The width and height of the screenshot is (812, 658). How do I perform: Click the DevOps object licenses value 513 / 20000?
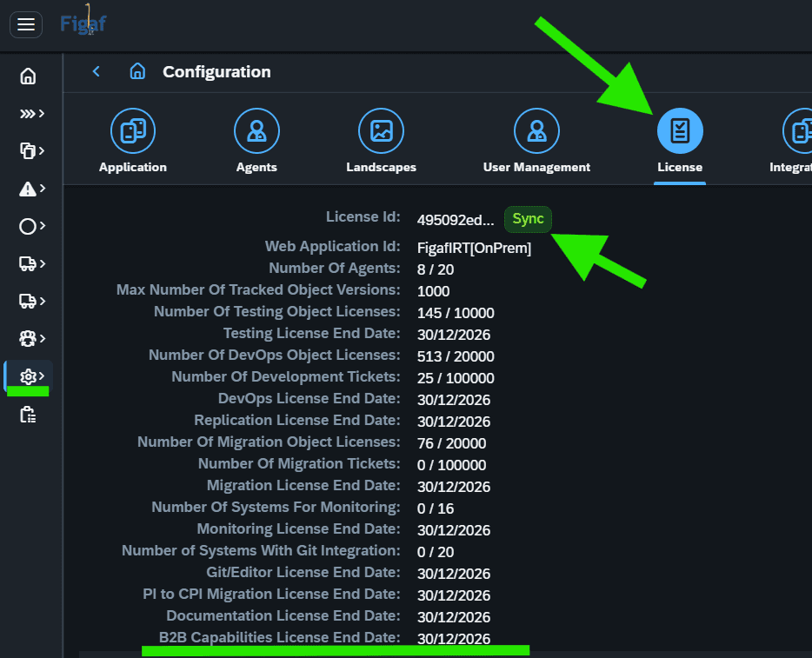point(456,356)
